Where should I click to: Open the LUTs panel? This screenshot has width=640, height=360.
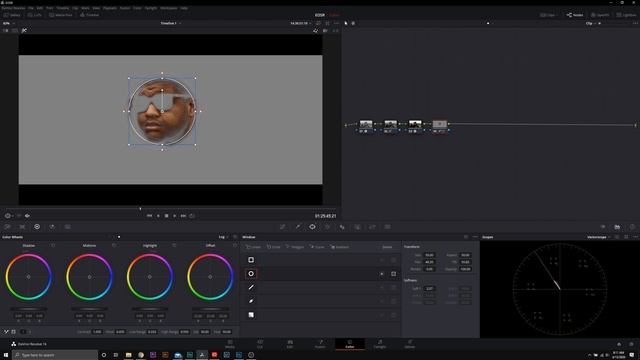click(x=35, y=15)
